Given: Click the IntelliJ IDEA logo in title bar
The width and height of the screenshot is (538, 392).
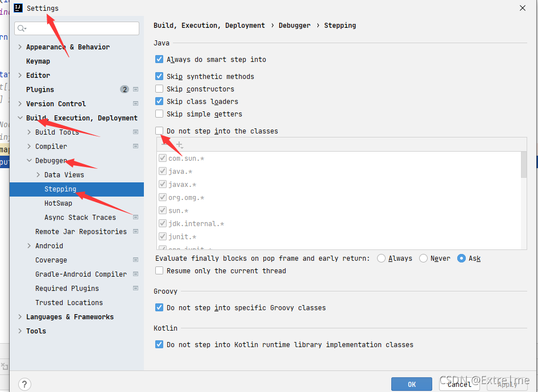Looking at the screenshot, I should click(18, 8).
